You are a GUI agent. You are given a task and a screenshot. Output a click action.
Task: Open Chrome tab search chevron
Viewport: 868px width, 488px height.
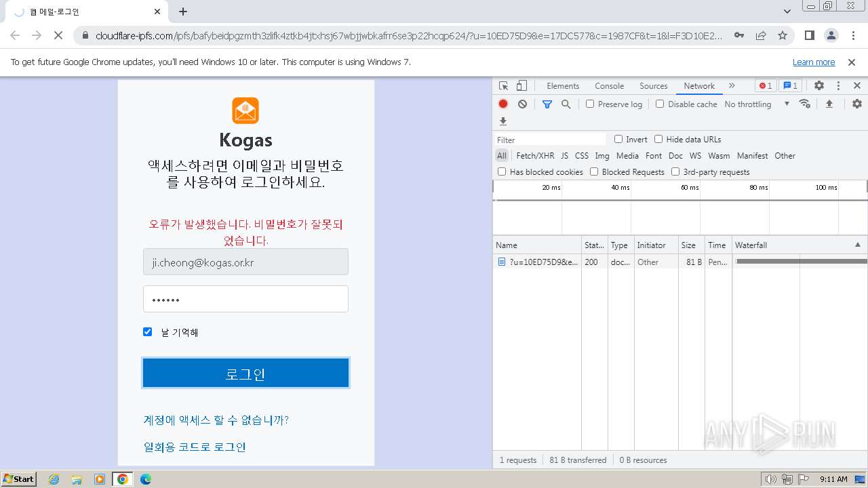[x=787, y=12]
